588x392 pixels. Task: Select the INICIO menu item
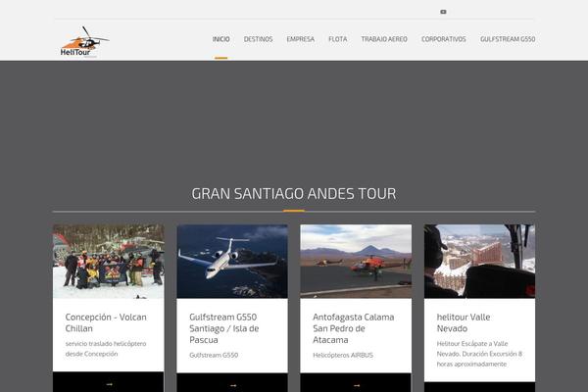[220, 39]
